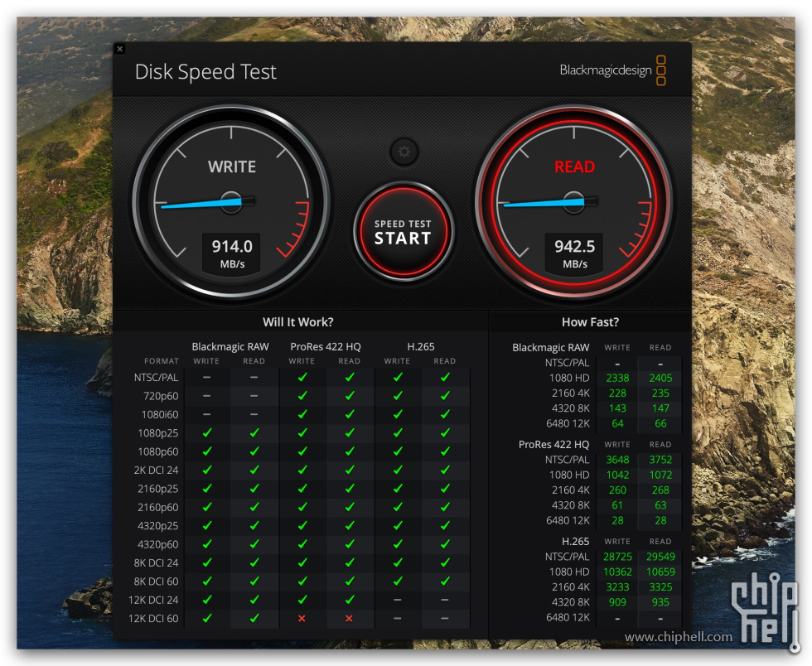Click the WRITE speed gauge

point(231,202)
